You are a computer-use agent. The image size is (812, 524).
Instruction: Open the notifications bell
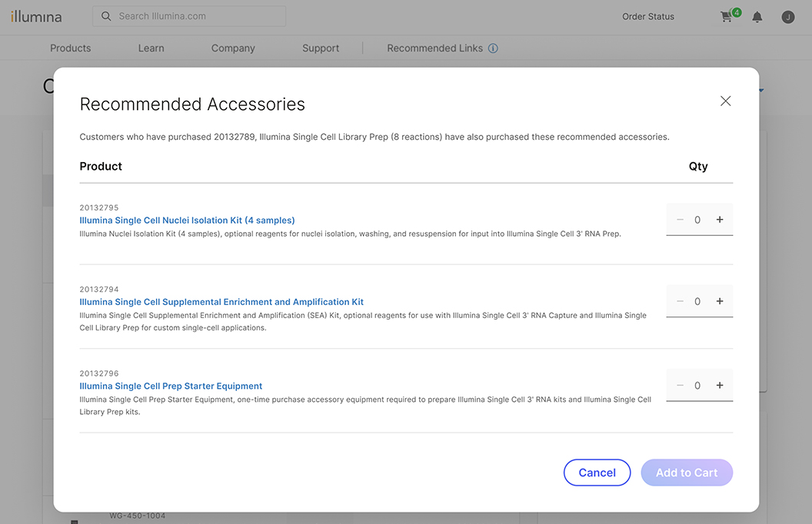click(x=757, y=17)
